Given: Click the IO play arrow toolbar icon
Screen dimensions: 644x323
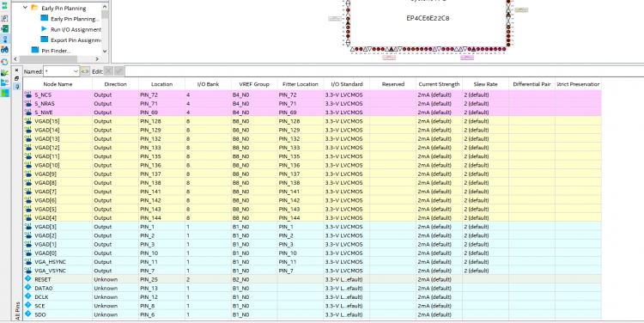Looking at the screenshot, I should (4, 82).
